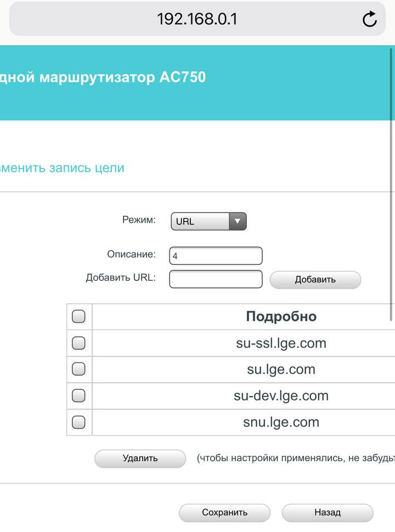This screenshot has height=532, width=395.
Task: Click the su-ssl.lge.com entry text
Action: pos(281,343)
